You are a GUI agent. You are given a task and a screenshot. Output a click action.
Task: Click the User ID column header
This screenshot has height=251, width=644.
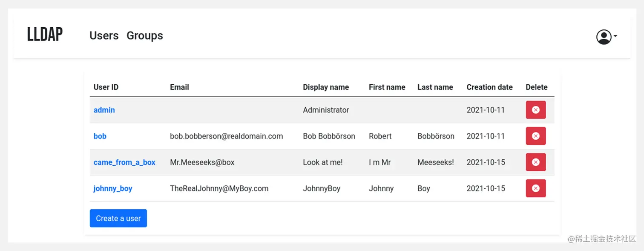[x=106, y=87]
